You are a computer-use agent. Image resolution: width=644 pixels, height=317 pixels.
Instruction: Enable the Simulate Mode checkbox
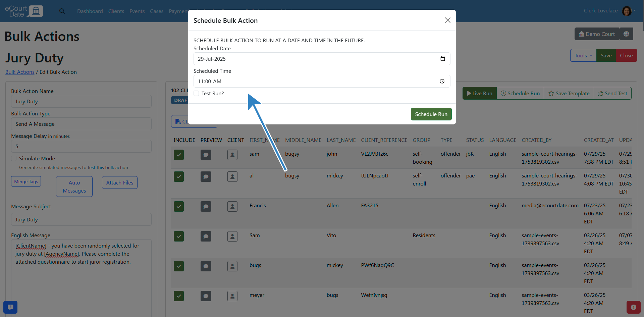coord(14,158)
